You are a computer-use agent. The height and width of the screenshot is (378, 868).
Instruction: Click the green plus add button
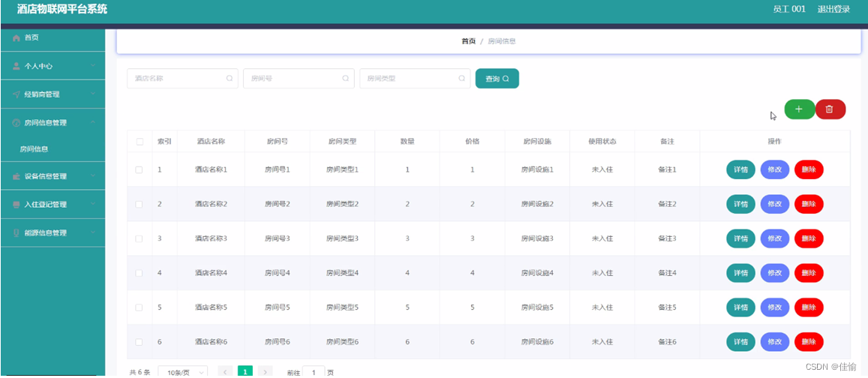[799, 109]
